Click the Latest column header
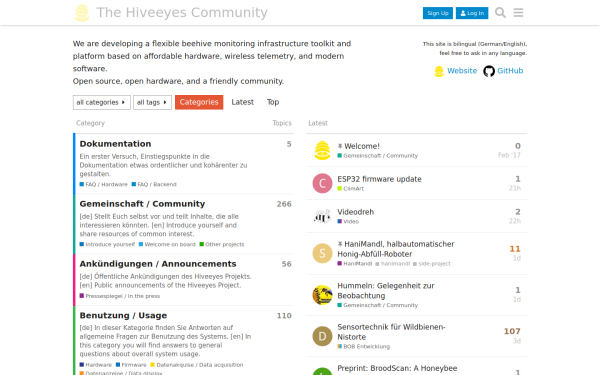The width and height of the screenshot is (600, 375). click(318, 123)
